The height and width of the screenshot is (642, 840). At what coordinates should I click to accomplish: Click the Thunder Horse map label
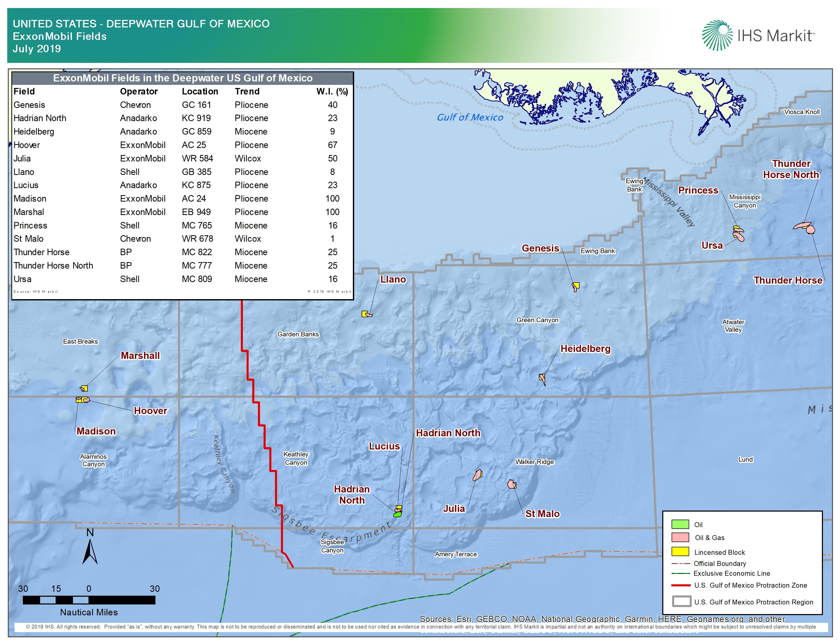click(788, 280)
